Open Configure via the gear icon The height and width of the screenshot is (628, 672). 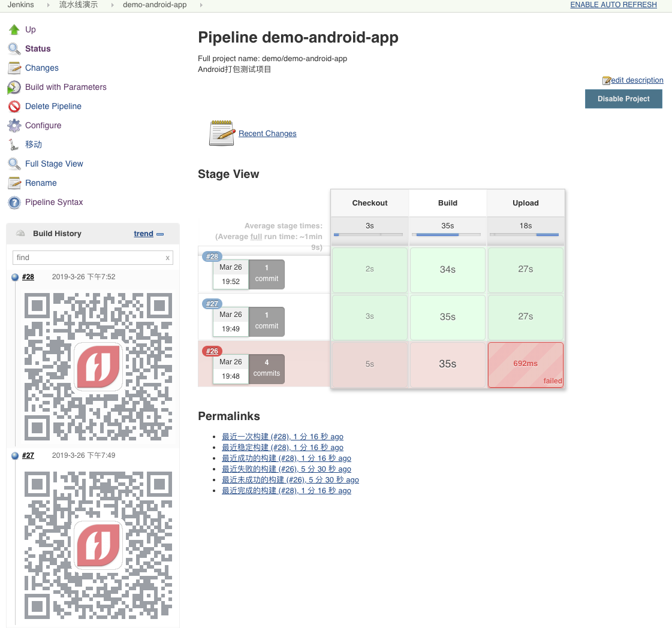pyautogui.click(x=14, y=126)
